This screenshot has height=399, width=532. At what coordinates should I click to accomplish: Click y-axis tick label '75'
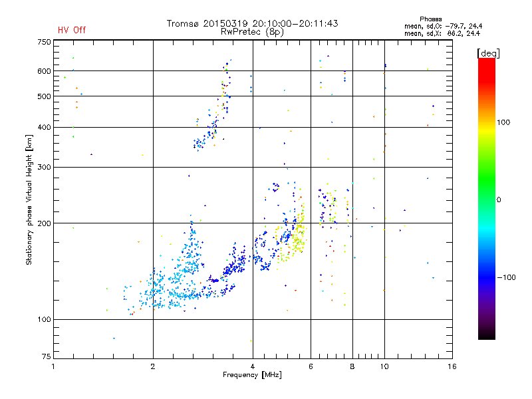tap(46, 356)
